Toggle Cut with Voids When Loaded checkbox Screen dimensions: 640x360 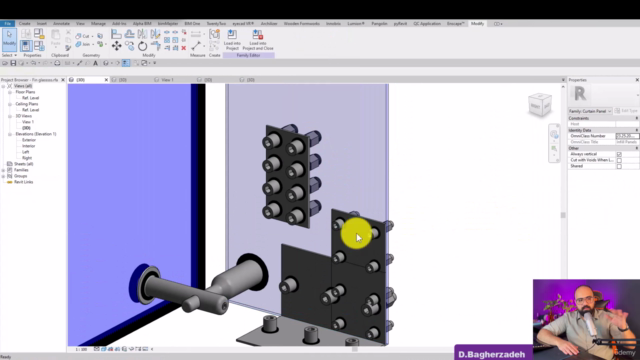coord(619,160)
